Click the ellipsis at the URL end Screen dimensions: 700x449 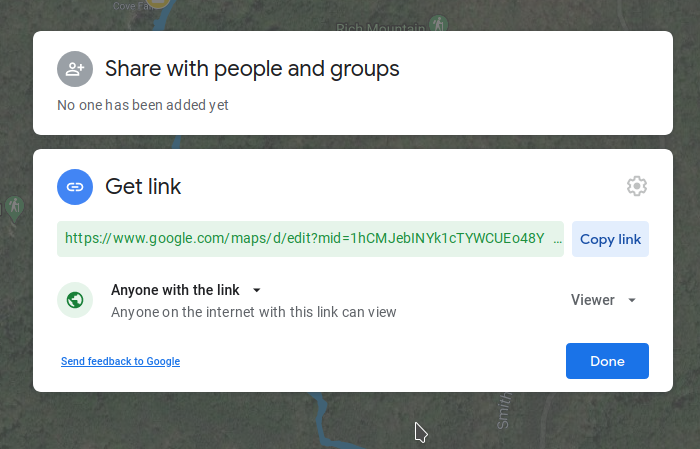[557, 239]
